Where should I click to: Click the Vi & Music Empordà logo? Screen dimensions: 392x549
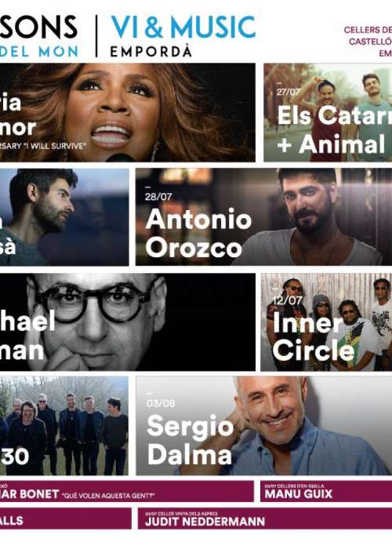click(x=183, y=36)
